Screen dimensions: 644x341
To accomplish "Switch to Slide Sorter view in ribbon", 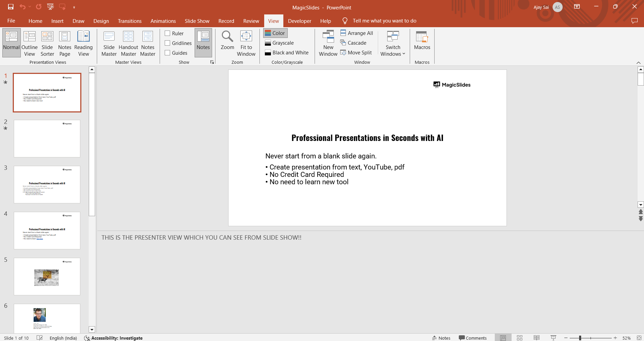I will coord(47,43).
